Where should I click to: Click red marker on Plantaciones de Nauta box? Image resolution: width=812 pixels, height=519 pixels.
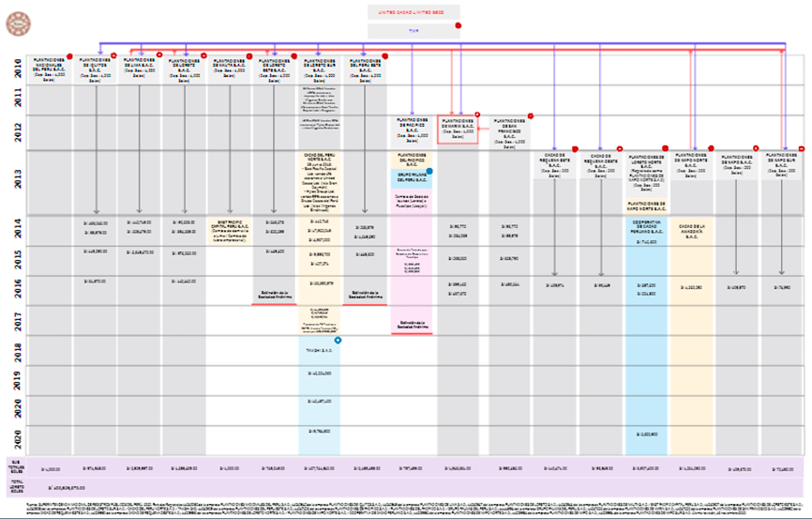point(249,56)
